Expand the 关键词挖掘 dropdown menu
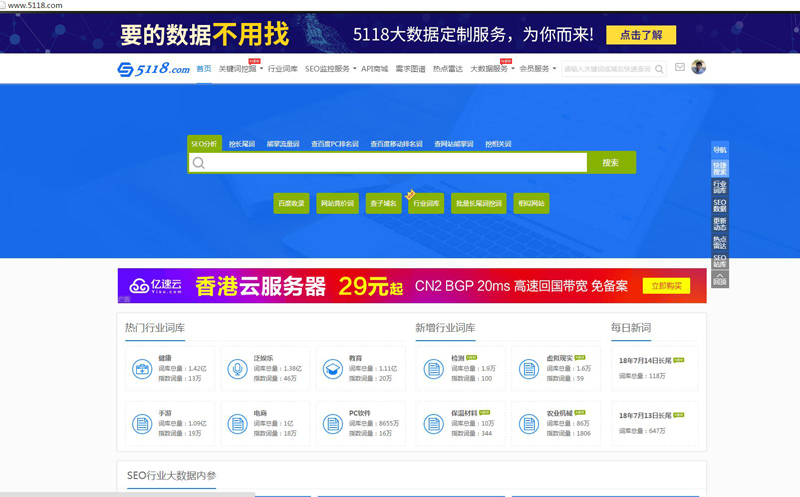The width and height of the screenshot is (800, 497). pyautogui.click(x=240, y=69)
